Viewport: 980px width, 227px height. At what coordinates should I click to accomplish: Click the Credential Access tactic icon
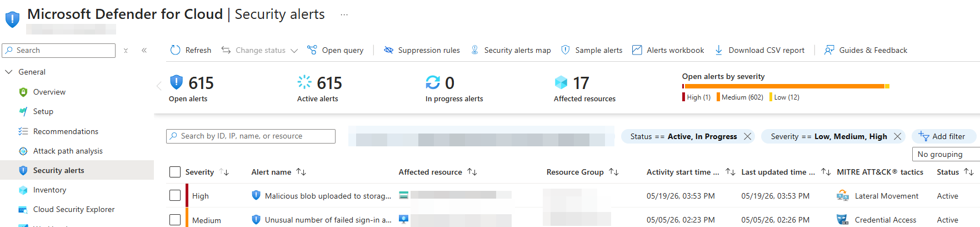click(x=843, y=220)
